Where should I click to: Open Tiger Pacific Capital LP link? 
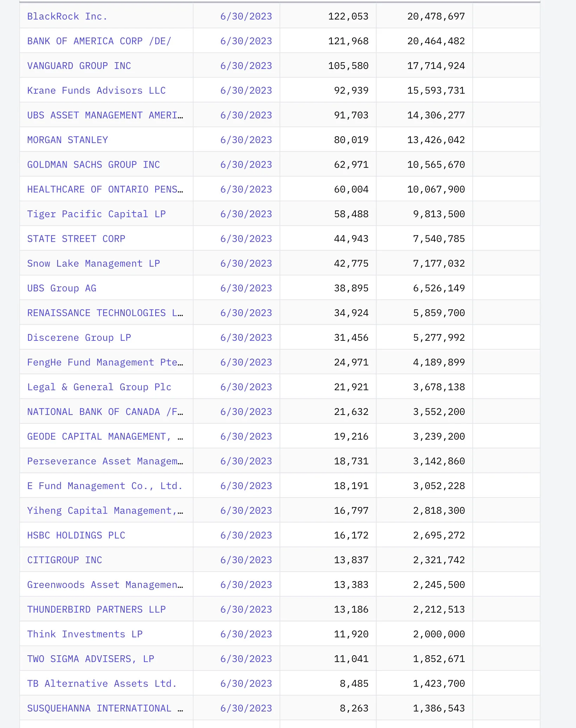click(96, 214)
